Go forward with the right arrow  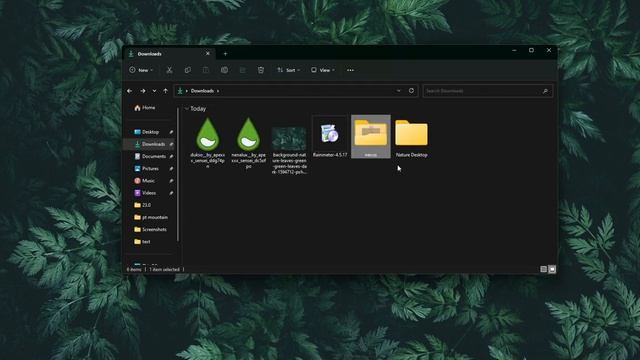pyautogui.click(x=143, y=91)
